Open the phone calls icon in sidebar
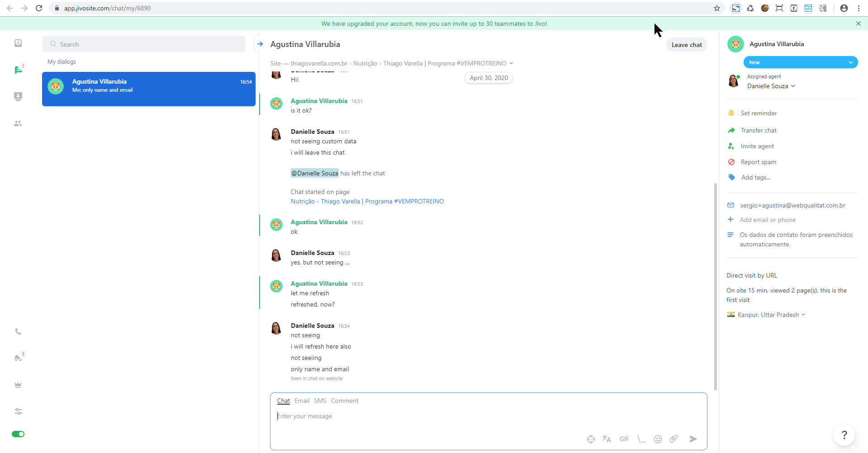The height and width of the screenshot is (453, 868). pos(18,331)
